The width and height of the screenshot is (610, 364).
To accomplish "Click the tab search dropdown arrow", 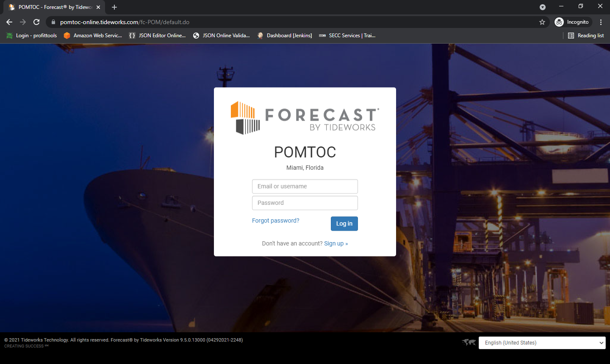I will (x=543, y=7).
